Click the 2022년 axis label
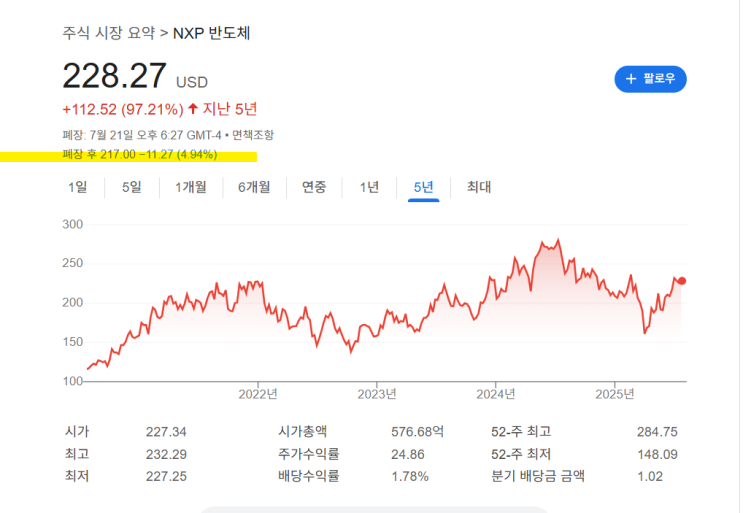 pyautogui.click(x=258, y=394)
